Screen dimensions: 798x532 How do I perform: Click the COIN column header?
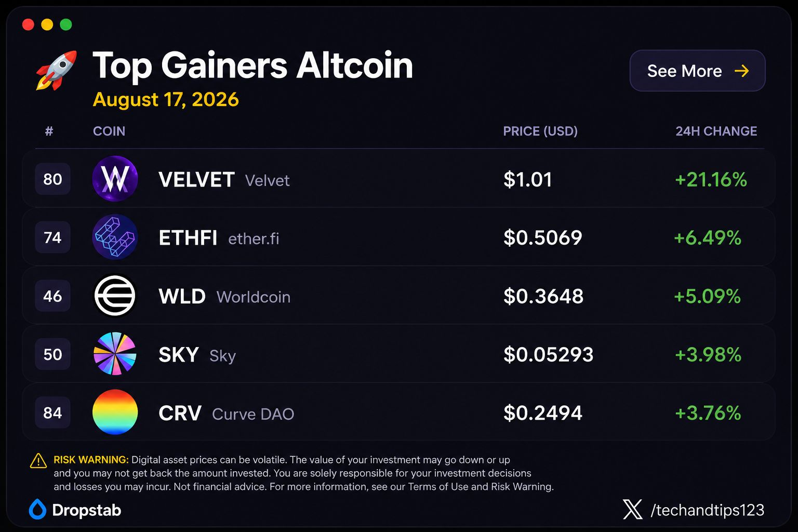pos(109,131)
